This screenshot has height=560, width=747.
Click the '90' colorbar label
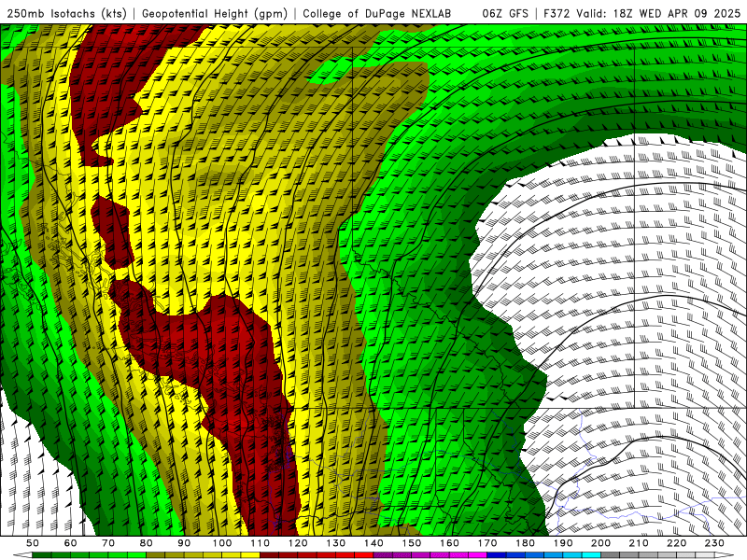[184, 543]
